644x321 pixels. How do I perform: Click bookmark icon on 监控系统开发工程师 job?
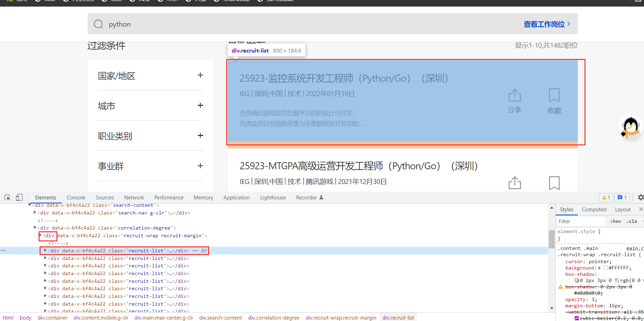click(x=554, y=95)
